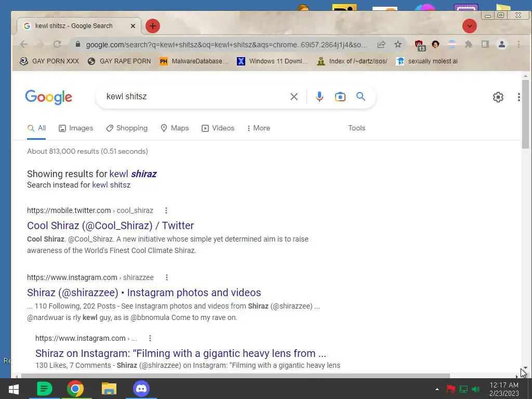Clear the search query with the X
Image resolution: width=532 pixels, height=399 pixels.
pyautogui.click(x=294, y=97)
